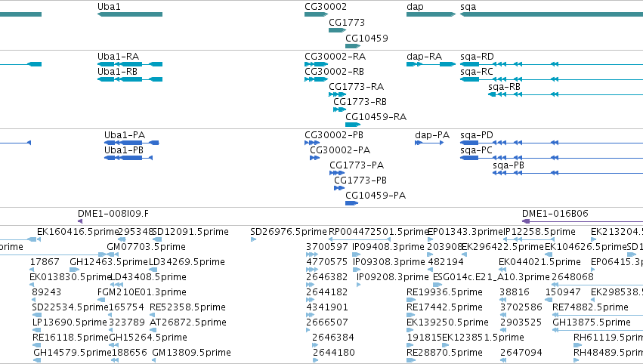Select the sqa-RD transcript
The image size is (643, 364).
tap(552, 64)
